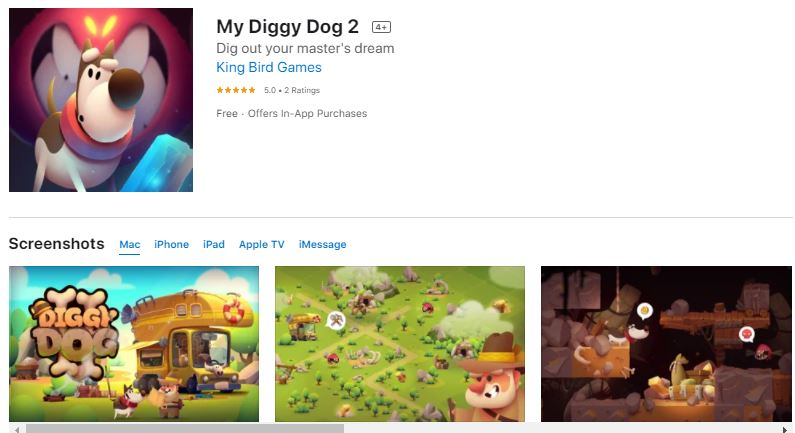
Task: Click the My Diggy Dog 2 app icon
Action: (101, 100)
